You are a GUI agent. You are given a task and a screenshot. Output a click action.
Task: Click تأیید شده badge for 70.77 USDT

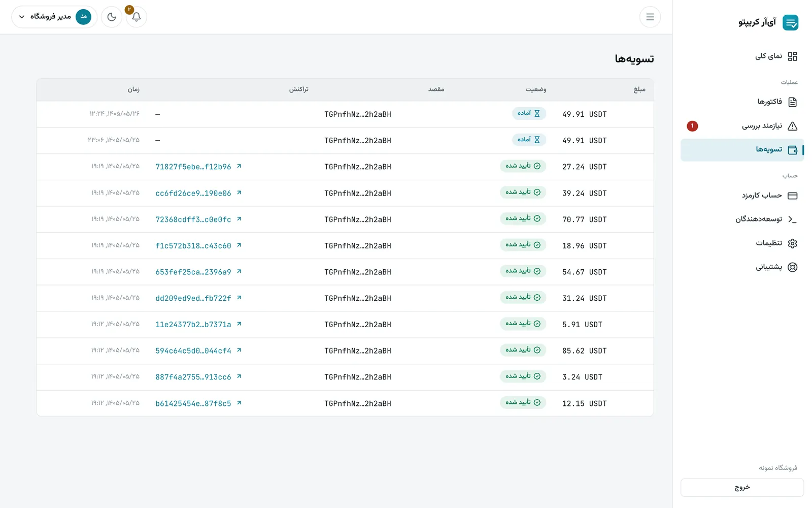523,218
